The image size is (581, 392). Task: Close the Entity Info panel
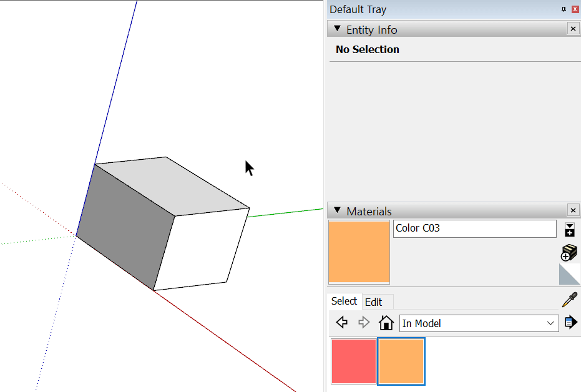tap(574, 29)
